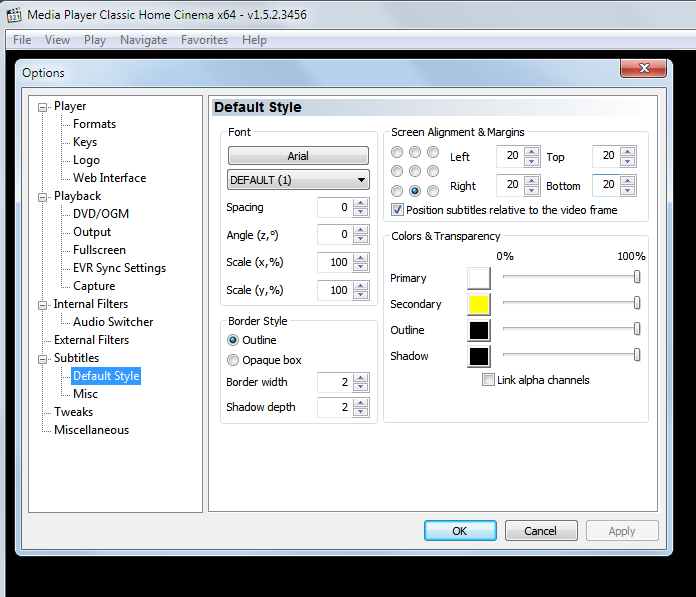Viewport: 696px width, 597px height.
Task: Enable Link alpha channels checkbox
Action: point(488,380)
